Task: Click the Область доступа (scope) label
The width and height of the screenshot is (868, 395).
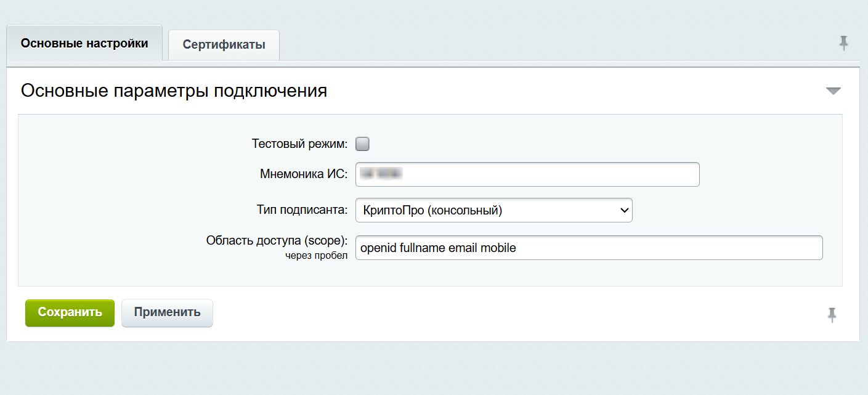Action: point(277,241)
